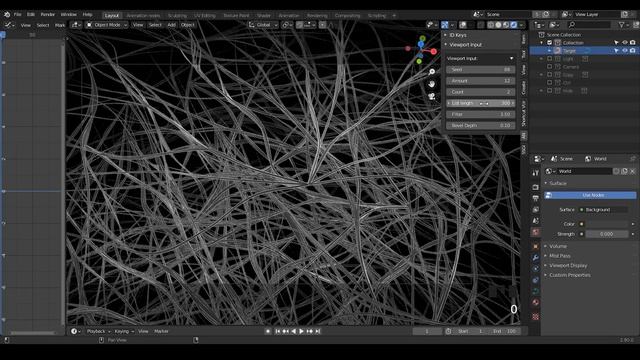Expand the Viewport Display panel
The image size is (640, 360).
coord(568,265)
